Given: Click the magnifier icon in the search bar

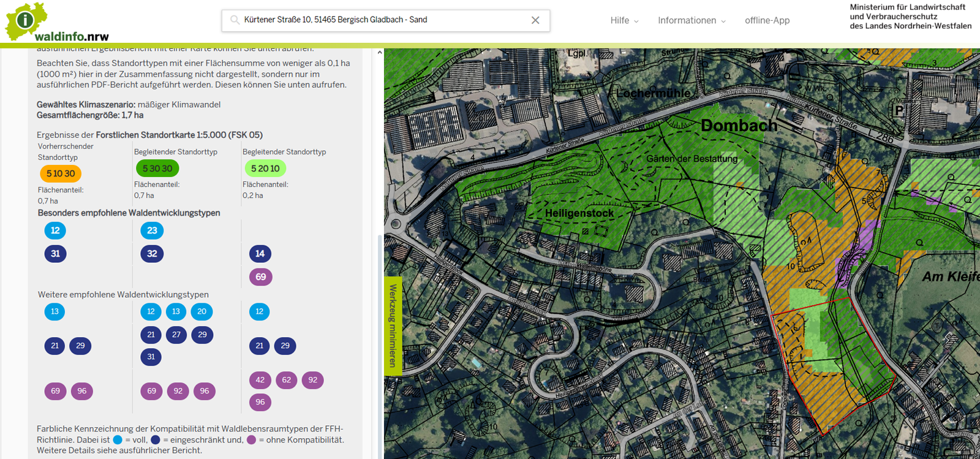Looking at the screenshot, I should click(235, 20).
